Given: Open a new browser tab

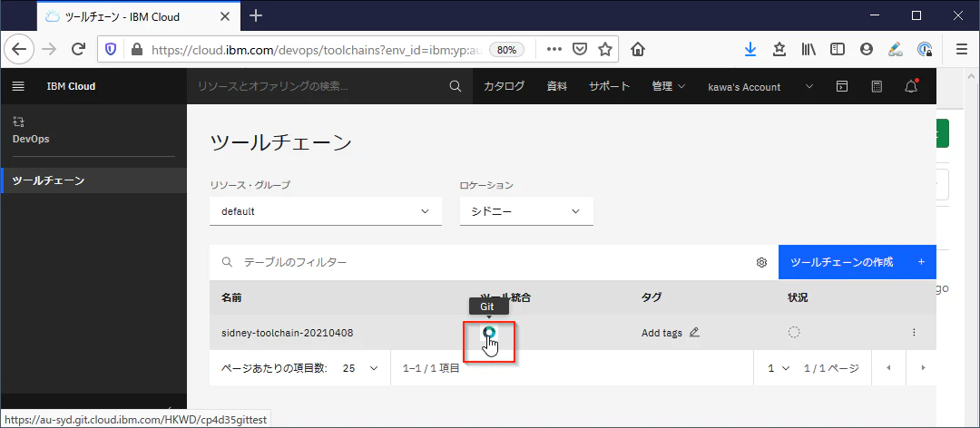Looking at the screenshot, I should 256,16.
